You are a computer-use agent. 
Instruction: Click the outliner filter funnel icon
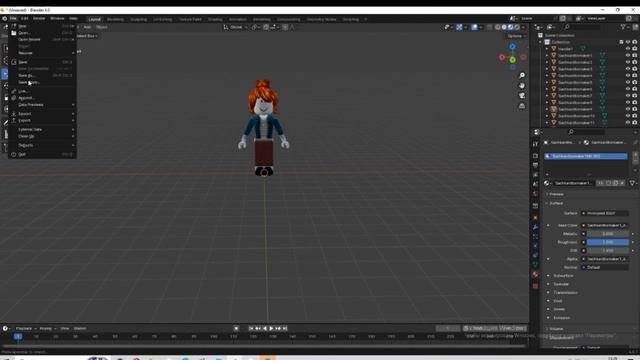click(x=623, y=27)
